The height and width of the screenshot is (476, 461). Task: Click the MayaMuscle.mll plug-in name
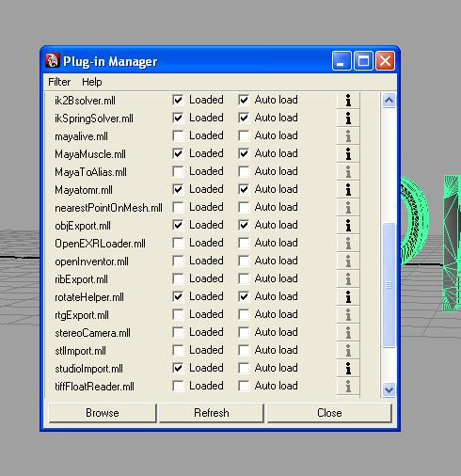[x=90, y=154]
